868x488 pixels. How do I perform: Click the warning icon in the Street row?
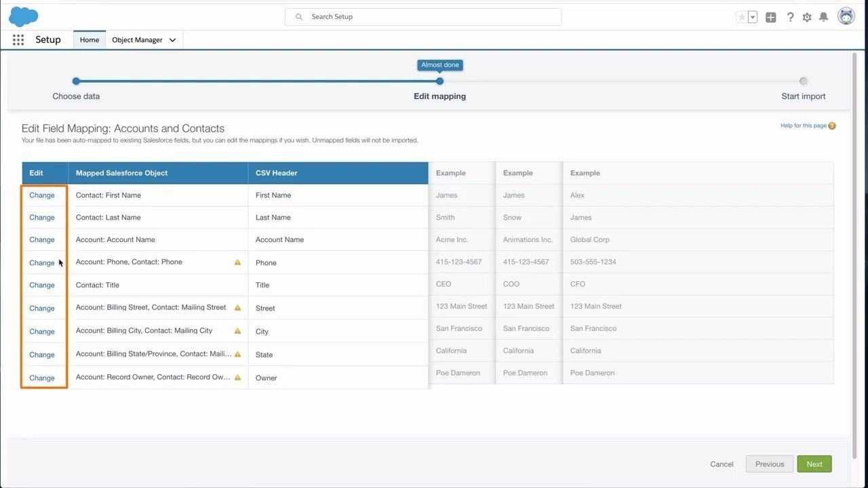click(237, 308)
